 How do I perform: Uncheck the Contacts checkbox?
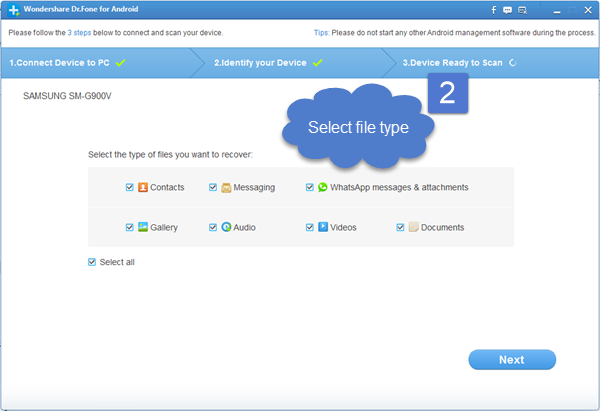[x=129, y=187]
